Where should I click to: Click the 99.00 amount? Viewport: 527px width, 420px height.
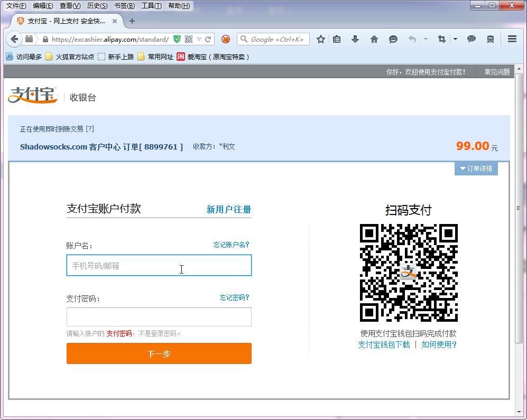(473, 146)
